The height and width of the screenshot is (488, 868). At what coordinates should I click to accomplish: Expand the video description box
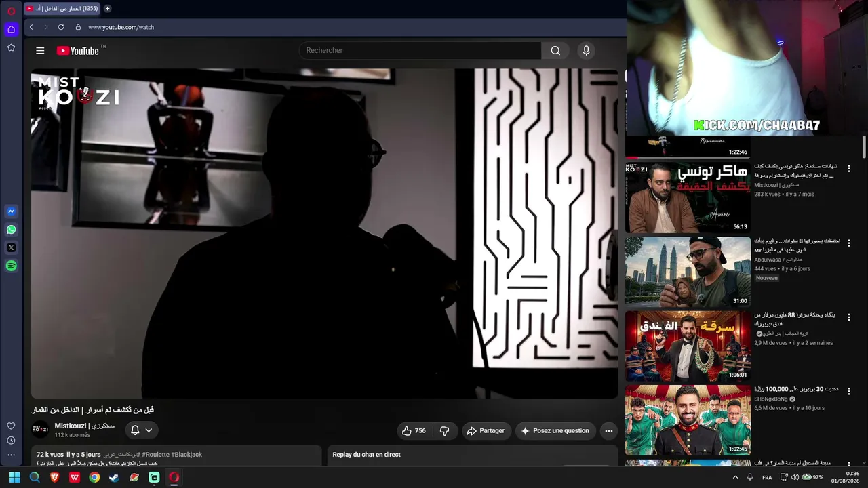coord(176,456)
